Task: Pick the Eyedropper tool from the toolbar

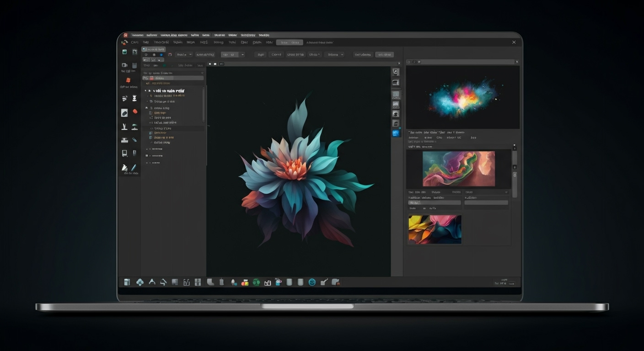Action: tap(134, 139)
